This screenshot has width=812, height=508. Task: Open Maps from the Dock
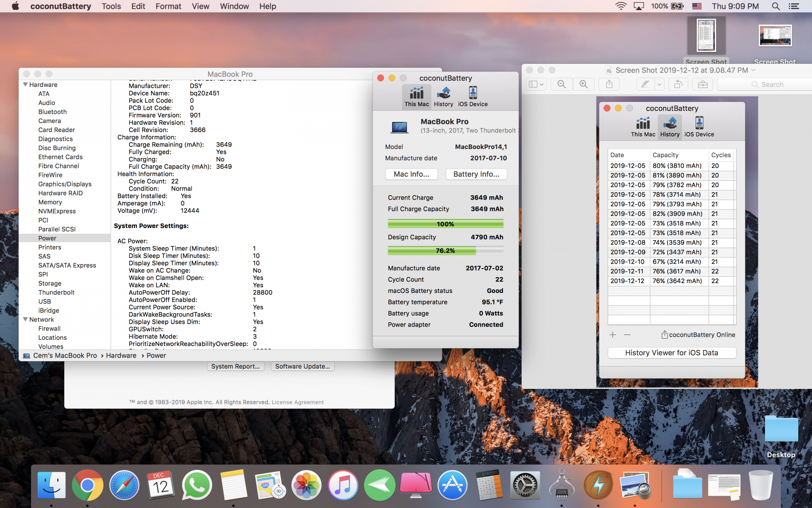(x=270, y=485)
